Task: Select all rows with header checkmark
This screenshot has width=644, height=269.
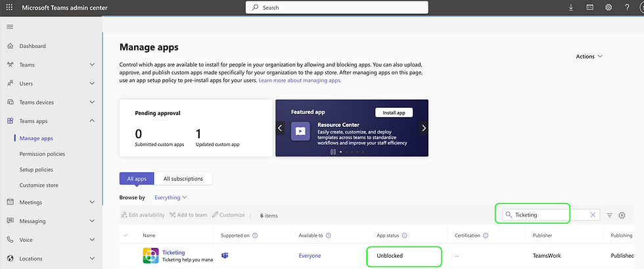Action: [126, 235]
